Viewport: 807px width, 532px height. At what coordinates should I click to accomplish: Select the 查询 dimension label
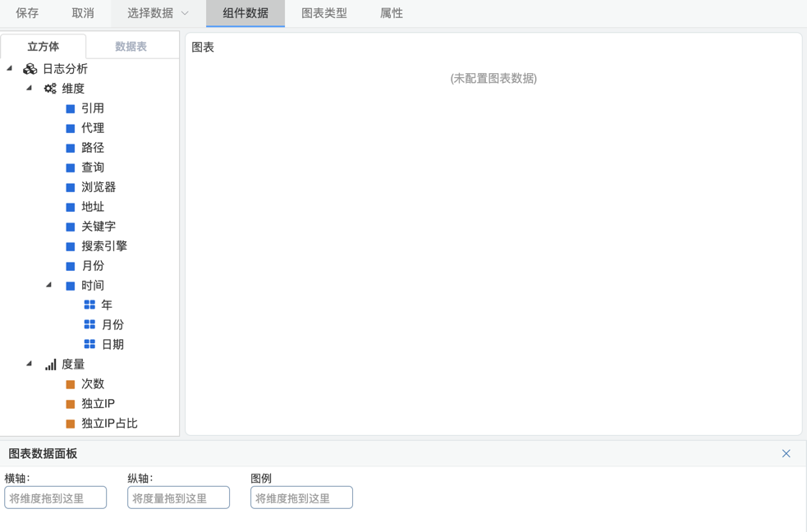pos(93,167)
